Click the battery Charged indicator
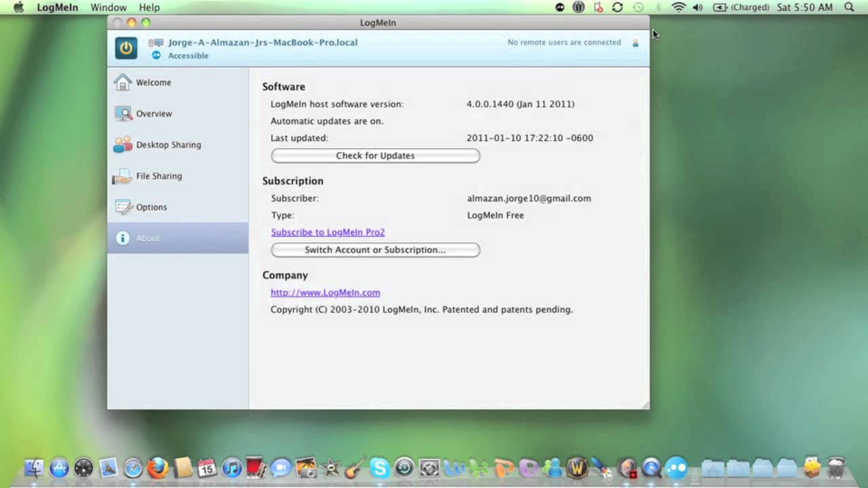This screenshot has height=488, width=868. pyautogui.click(x=741, y=7)
